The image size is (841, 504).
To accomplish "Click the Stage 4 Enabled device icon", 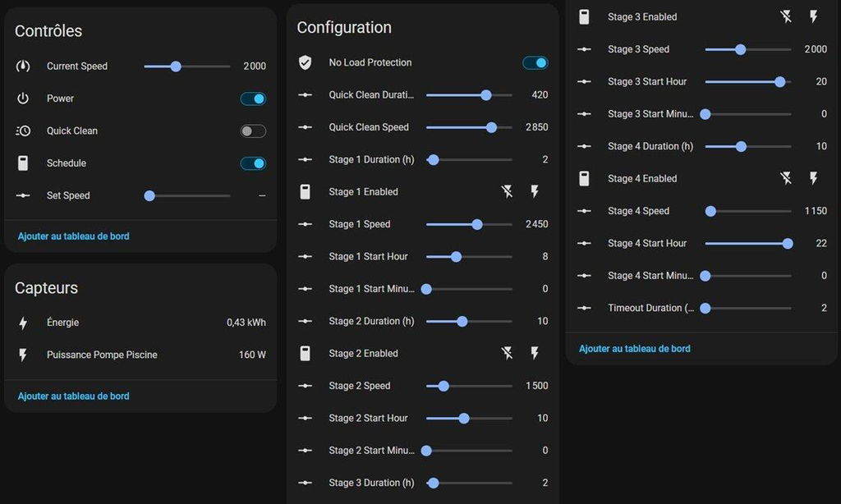I will [584, 179].
